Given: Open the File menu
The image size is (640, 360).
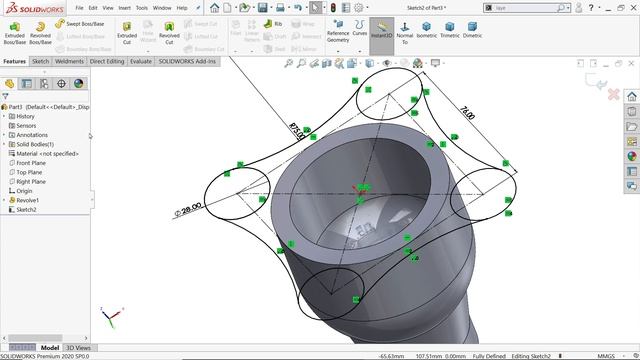Looking at the screenshot, I should (x=79, y=8).
